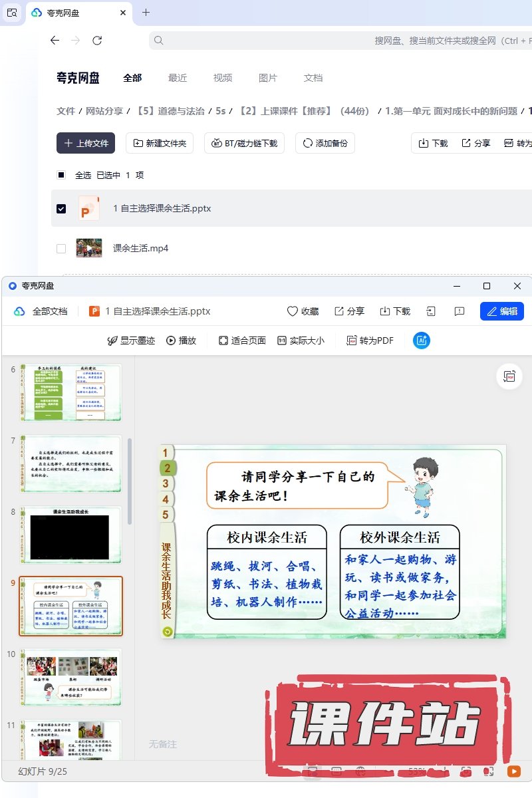Click the slide panel vertical scrollbar
532x798 pixels.
pos(130,479)
